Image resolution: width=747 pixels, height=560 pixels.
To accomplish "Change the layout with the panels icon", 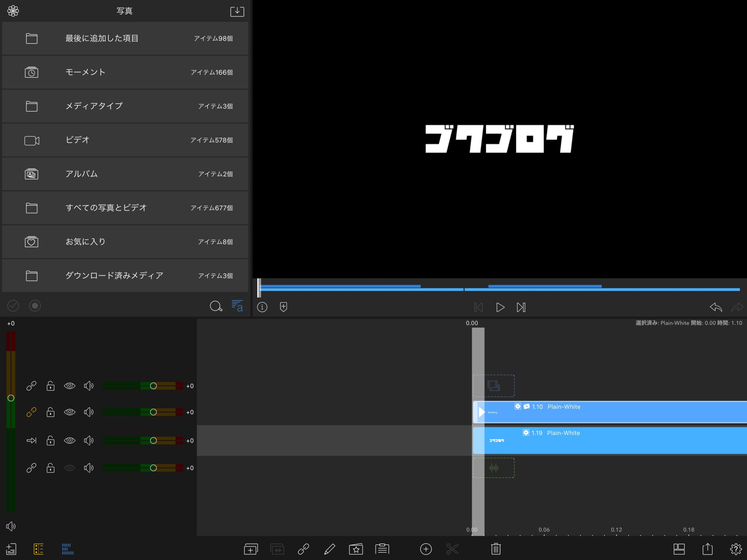I will [679, 549].
